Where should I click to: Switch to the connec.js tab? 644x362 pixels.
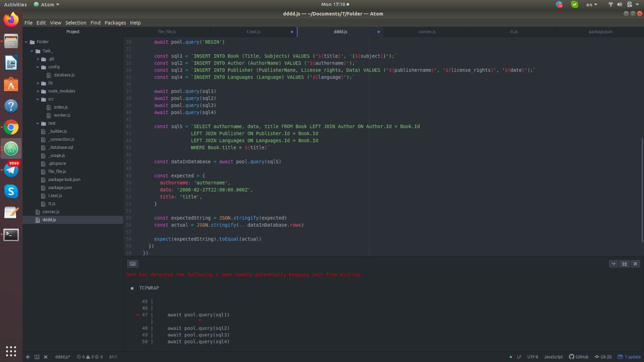tap(427, 32)
